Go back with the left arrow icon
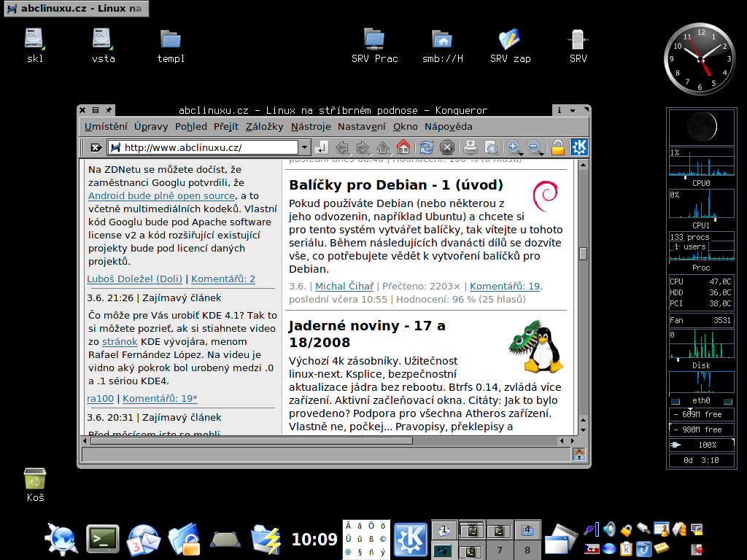 coord(342,147)
